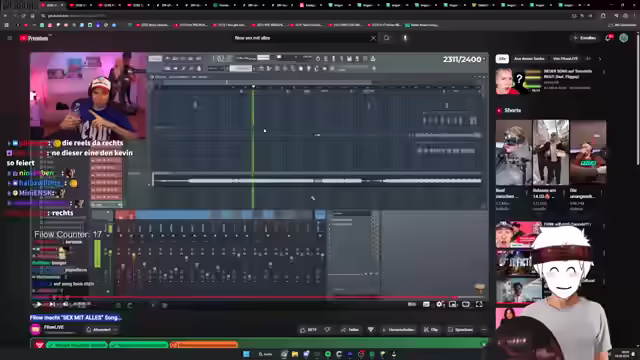Open the NEUER SONG recommended video thumbnail
Screen dimensions: 640x360
tap(518, 81)
